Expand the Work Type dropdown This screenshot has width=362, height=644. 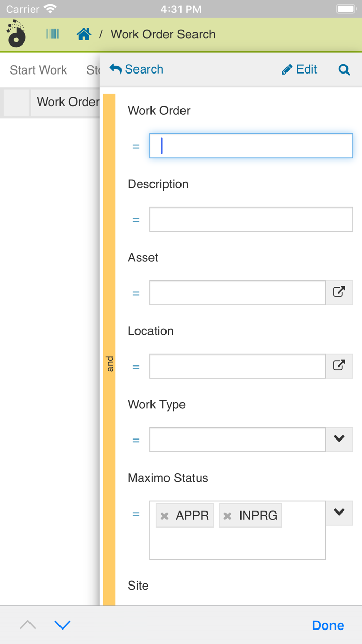339,439
